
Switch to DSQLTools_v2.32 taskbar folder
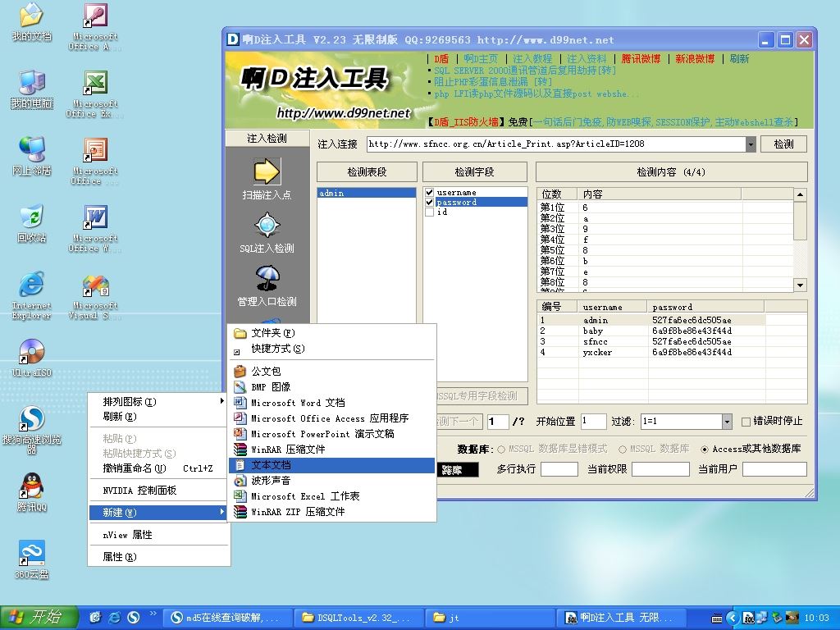(x=359, y=618)
